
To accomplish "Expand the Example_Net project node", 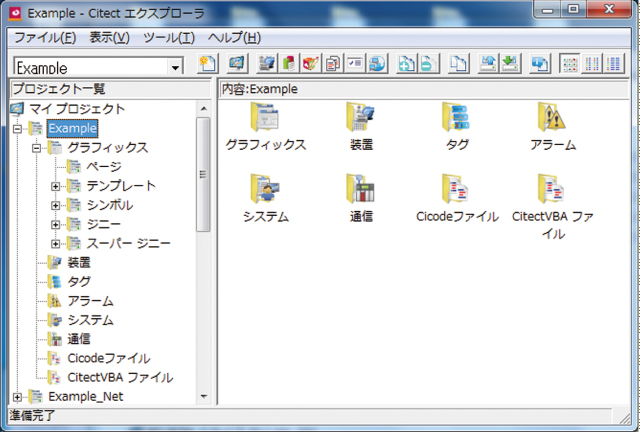I will tap(17, 397).
